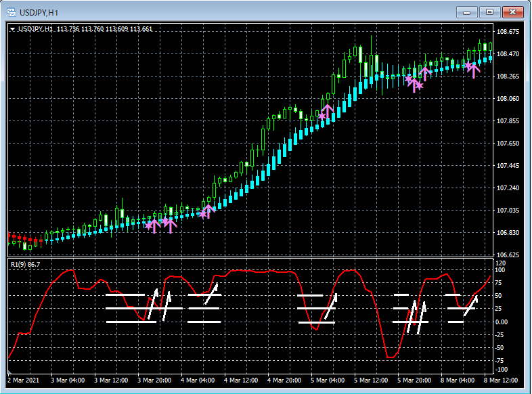The image size is (532, 394).
Task: Minimize the USDJPY,H1 chart window
Action: pos(467,13)
